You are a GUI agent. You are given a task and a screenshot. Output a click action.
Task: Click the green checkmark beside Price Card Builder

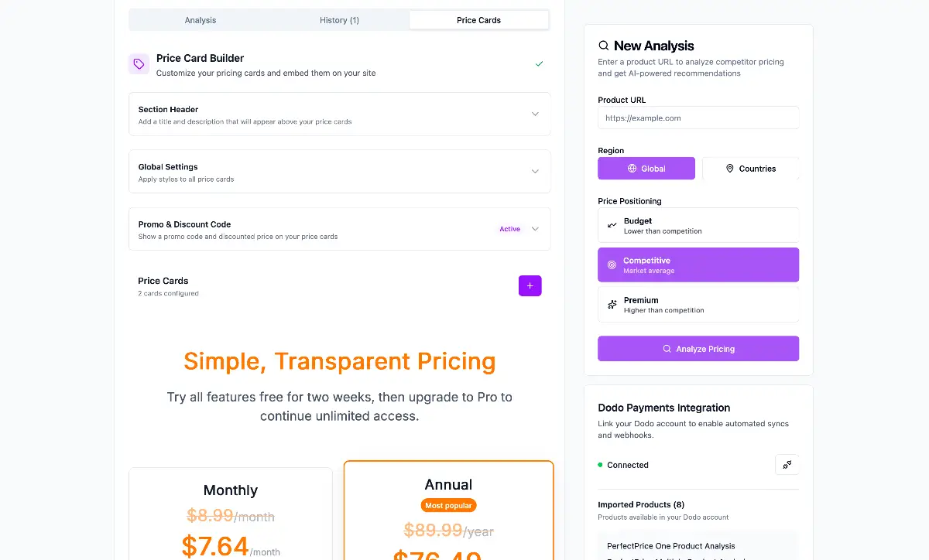tap(539, 63)
